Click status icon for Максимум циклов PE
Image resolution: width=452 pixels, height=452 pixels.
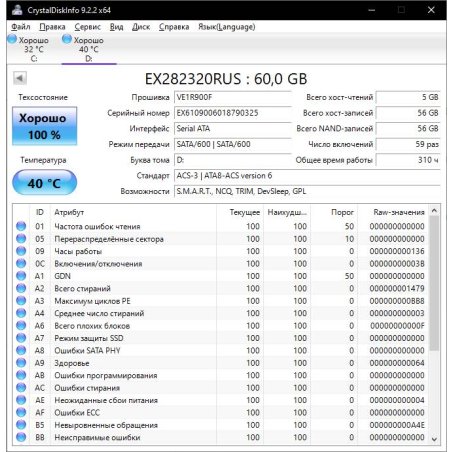pos(21,301)
